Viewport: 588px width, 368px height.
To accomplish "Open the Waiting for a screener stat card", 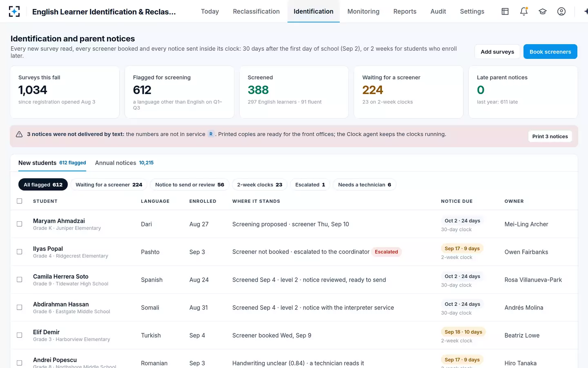I will (408, 92).
